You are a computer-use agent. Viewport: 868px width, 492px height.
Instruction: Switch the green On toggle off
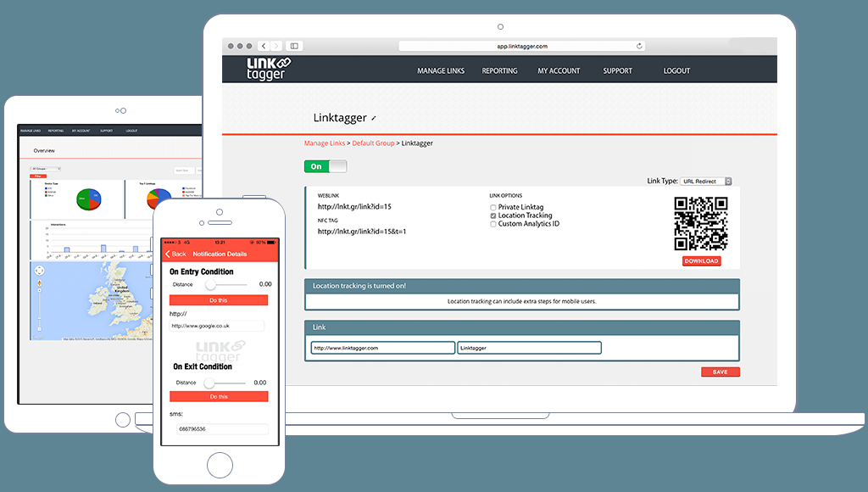[x=325, y=166]
